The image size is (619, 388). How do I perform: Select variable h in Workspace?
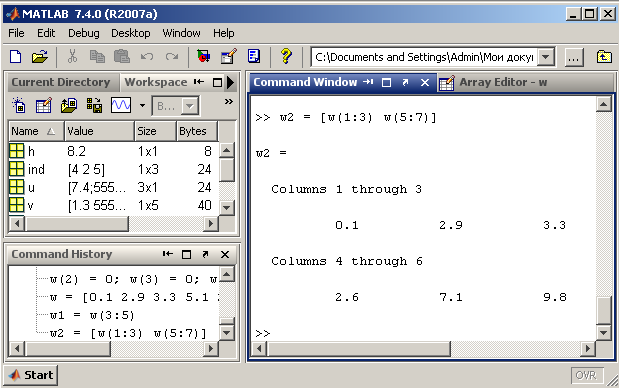click(x=113, y=151)
